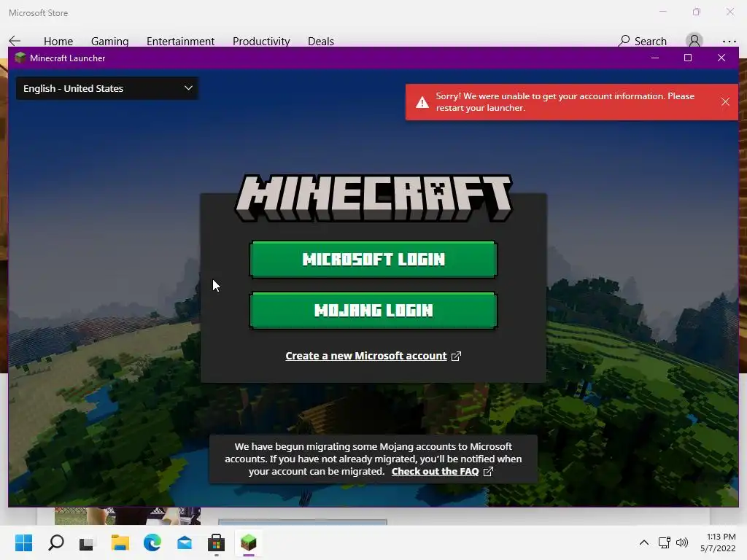747x560 pixels.
Task: Click the Microsoft Login button
Action: tap(373, 259)
